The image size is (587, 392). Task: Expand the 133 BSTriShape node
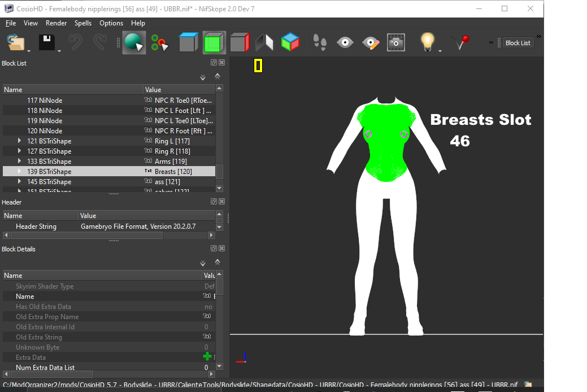coord(19,161)
